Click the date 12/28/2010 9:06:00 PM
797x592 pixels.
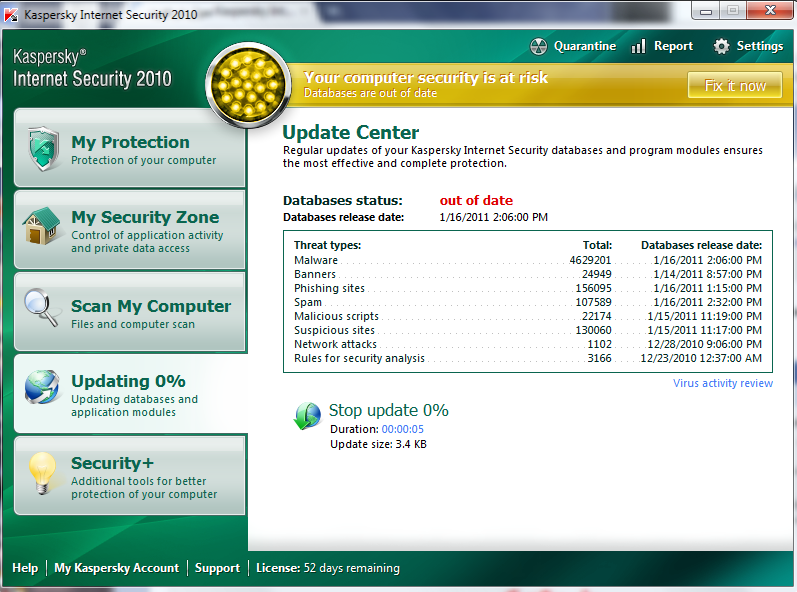pos(704,345)
